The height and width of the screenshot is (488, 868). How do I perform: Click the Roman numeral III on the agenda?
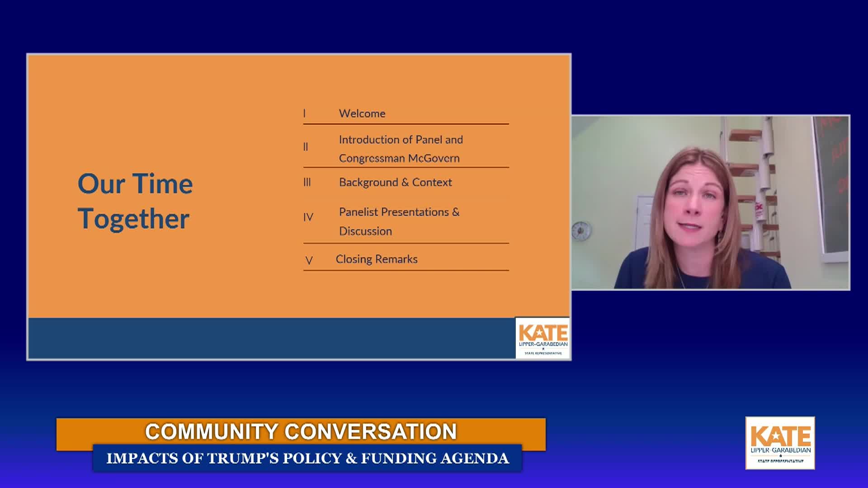pos(308,182)
